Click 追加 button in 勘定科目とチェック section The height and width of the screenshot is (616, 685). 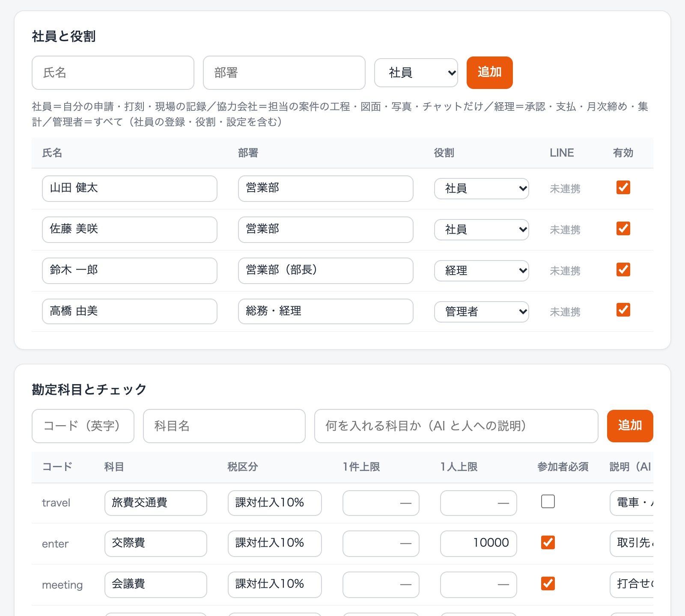coord(630,426)
